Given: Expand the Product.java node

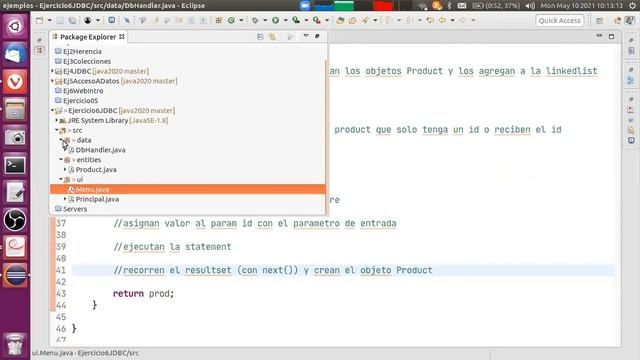Looking at the screenshot, I should point(65,169).
